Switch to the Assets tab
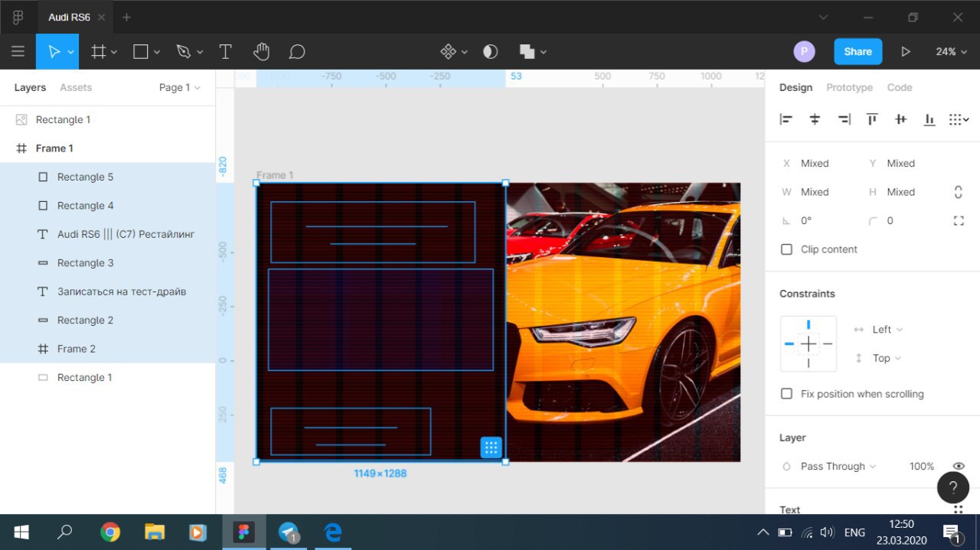The width and height of the screenshot is (980, 550). click(x=76, y=87)
